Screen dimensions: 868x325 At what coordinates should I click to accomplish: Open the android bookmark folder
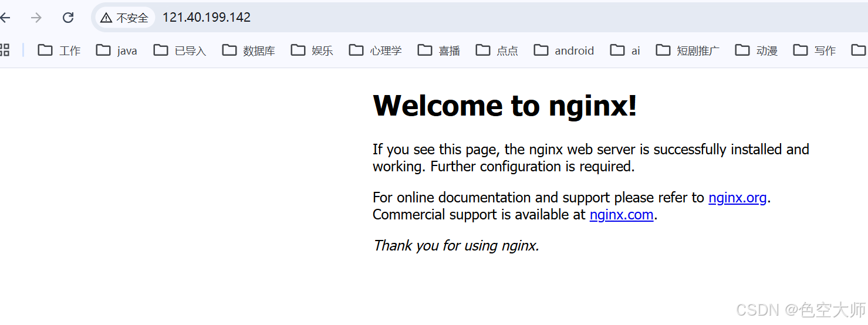(563, 50)
